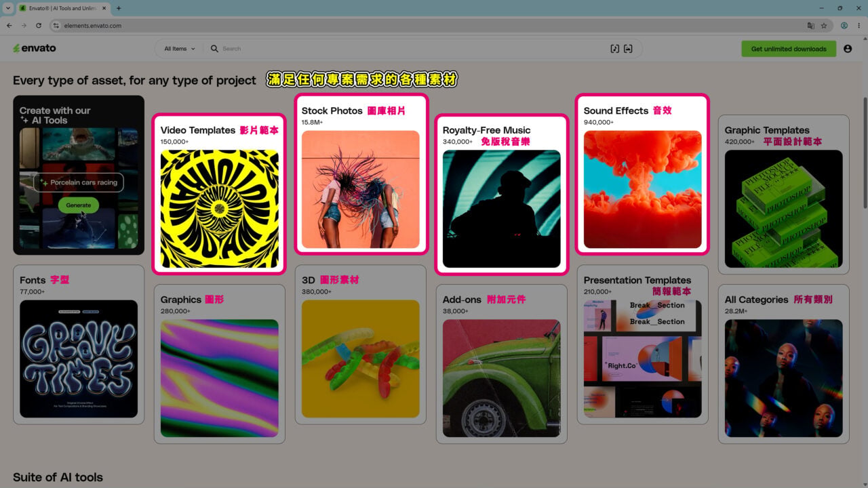Screen dimensions: 868x488
Task: Click Get unlimited downloads button
Action: [x=789, y=49]
